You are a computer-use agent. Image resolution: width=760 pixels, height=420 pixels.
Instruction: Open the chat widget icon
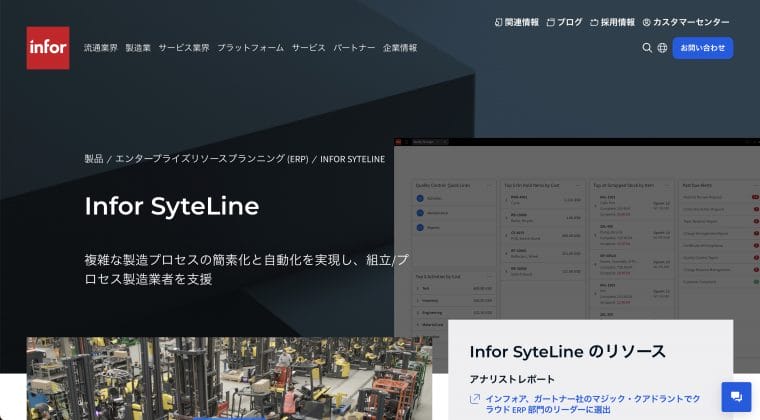point(736,396)
